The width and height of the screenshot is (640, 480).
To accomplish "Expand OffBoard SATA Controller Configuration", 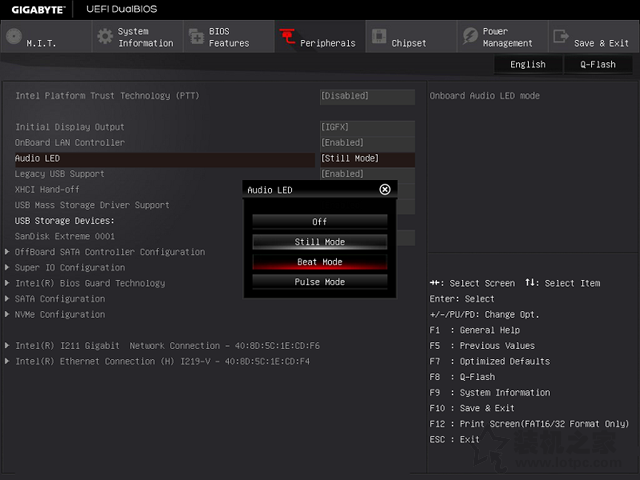I will click(110, 252).
